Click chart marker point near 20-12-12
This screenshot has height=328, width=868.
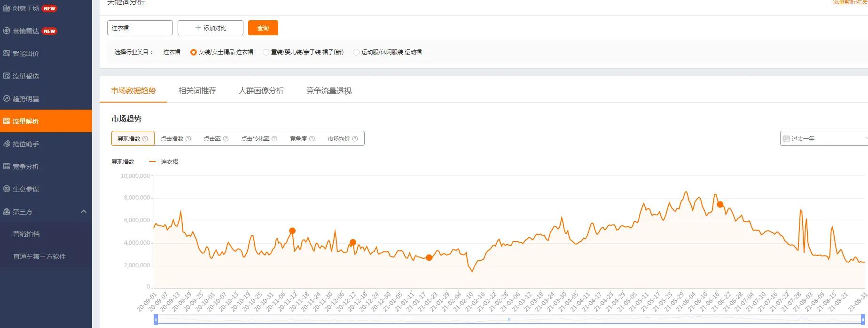(x=353, y=242)
